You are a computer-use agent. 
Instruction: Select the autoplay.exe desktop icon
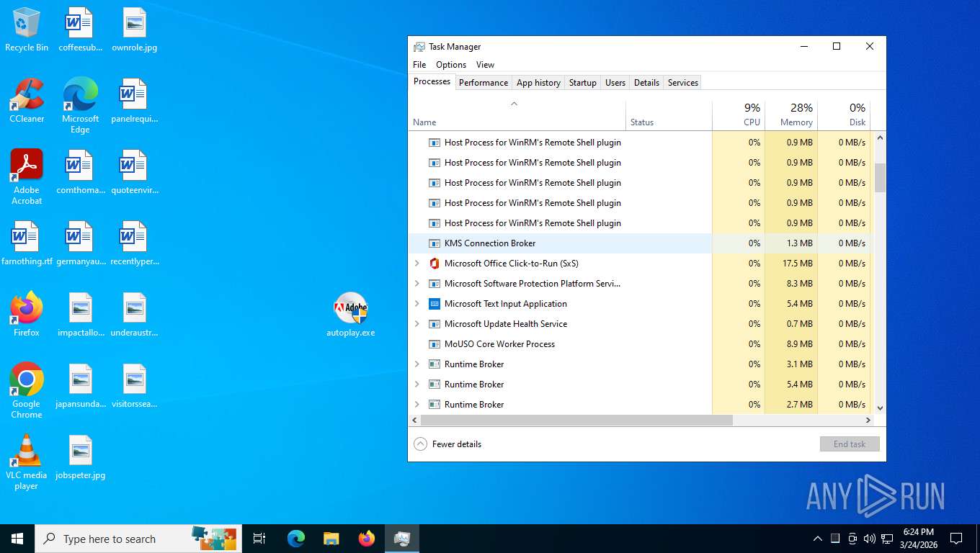[x=350, y=315]
